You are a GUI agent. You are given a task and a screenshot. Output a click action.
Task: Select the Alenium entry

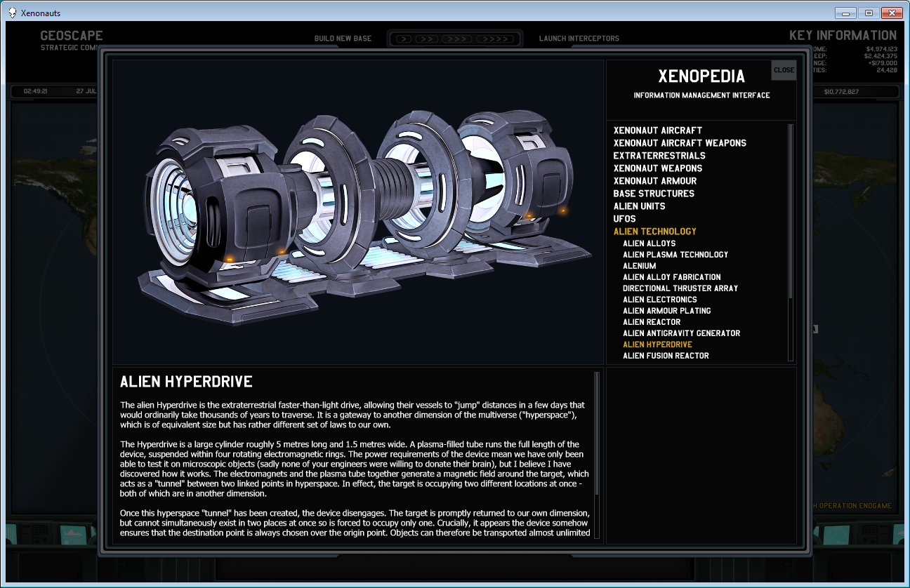[639, 266]
